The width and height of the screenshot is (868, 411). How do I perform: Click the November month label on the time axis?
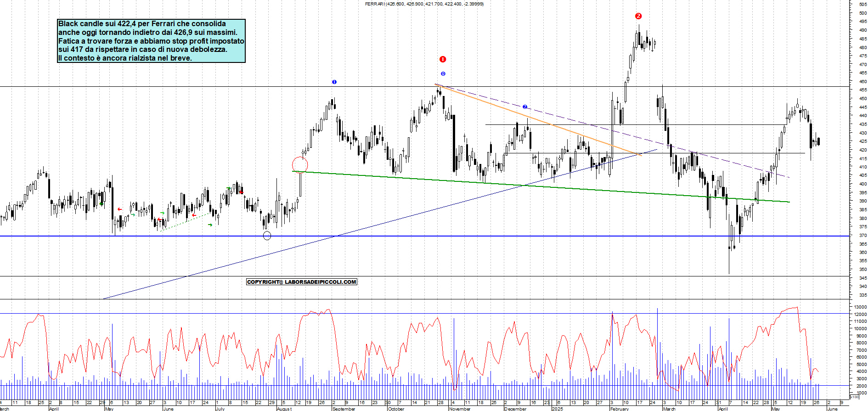click(x=460, y=409)
